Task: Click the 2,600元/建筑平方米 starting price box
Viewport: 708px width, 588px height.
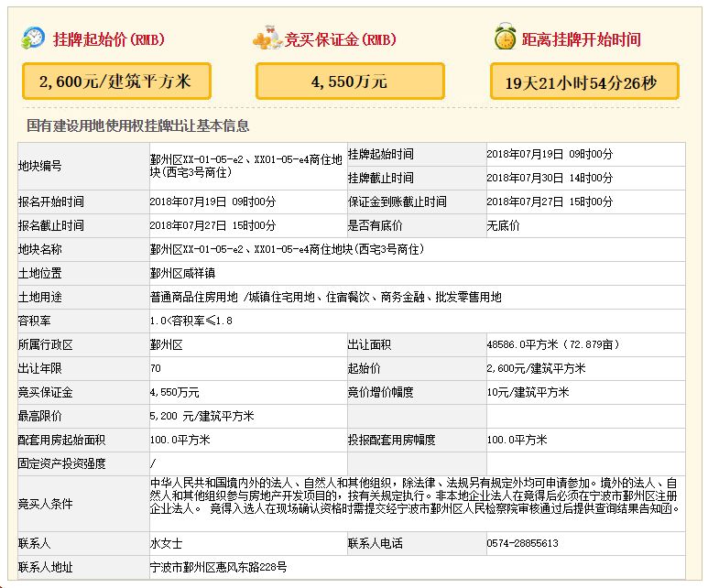Action: (x=116, y=82)
